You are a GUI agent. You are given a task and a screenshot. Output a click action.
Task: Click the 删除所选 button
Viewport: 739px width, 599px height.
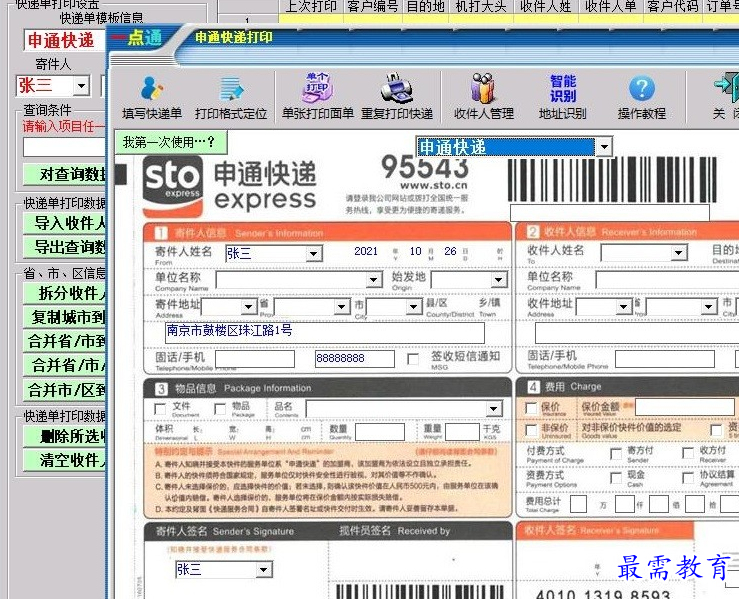(x=64, y=436)
